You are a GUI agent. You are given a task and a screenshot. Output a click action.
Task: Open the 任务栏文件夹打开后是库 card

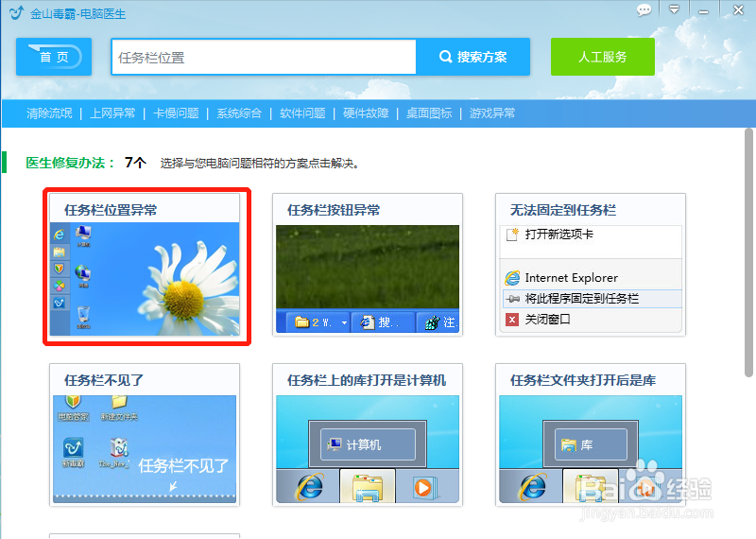591,435
